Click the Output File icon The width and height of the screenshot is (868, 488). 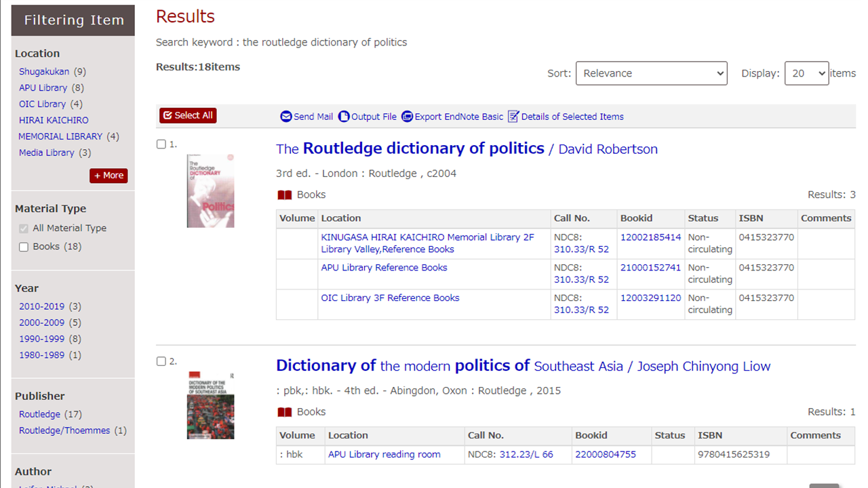pos(344,117)
